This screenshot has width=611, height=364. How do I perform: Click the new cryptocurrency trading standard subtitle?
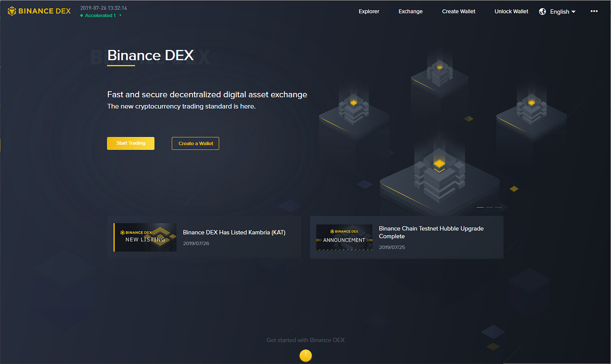point(182,106)
